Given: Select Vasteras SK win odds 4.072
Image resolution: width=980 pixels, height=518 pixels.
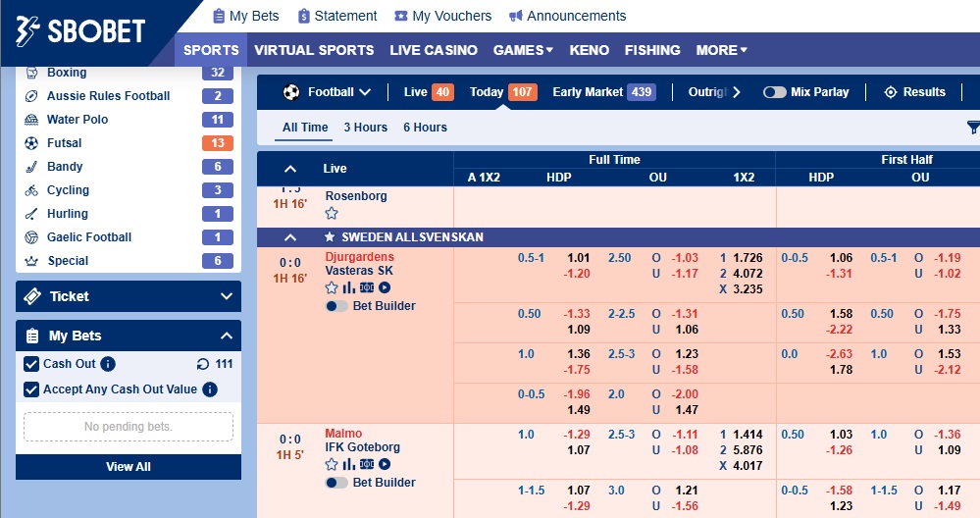Looking at the screenshot, I should [748, 274].
